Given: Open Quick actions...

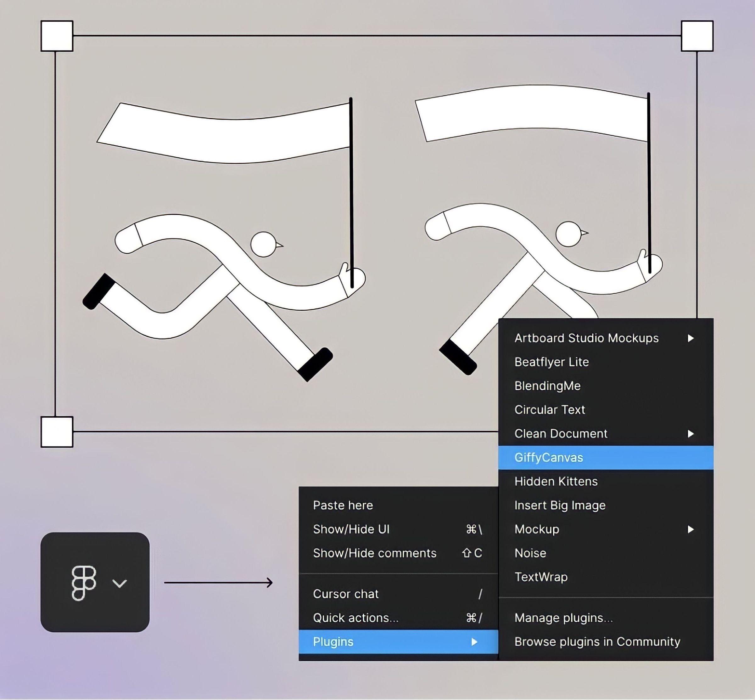Looking at the screenshot, I should tap(355, 618).
